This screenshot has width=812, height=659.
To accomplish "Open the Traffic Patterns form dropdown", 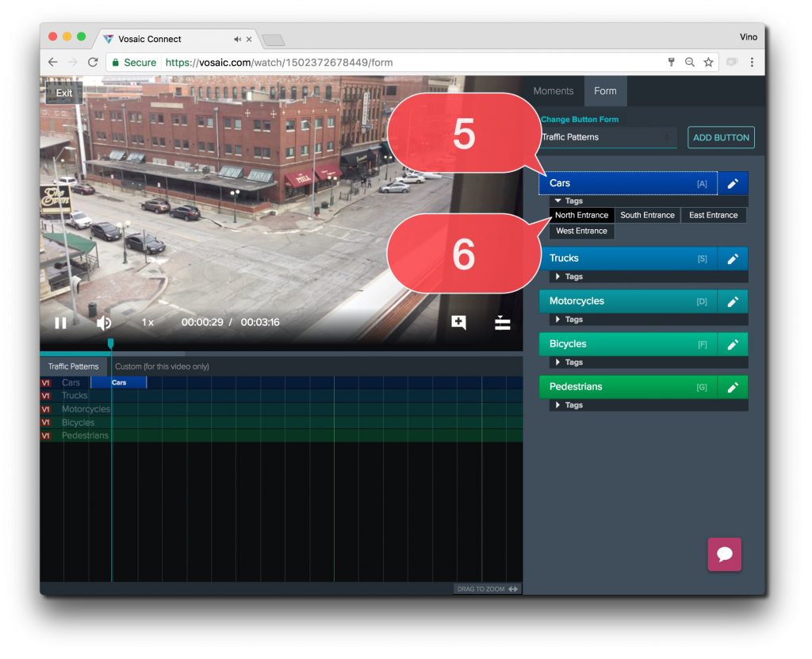I will click(608, 137).
